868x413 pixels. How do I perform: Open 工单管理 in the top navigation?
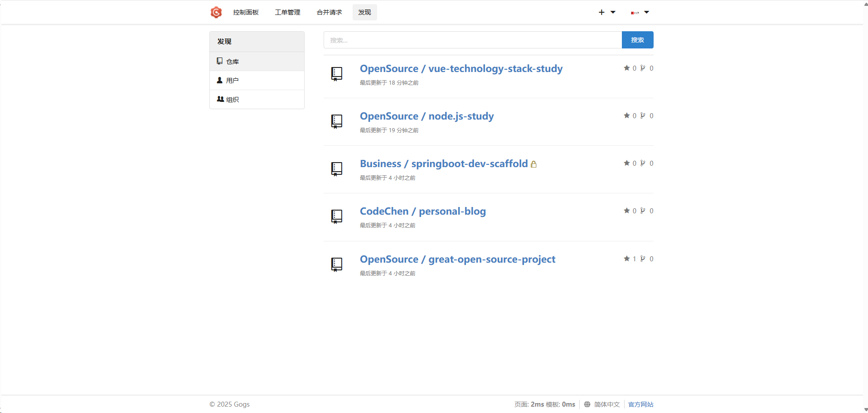pyautogui.click(x=287, y=12)
